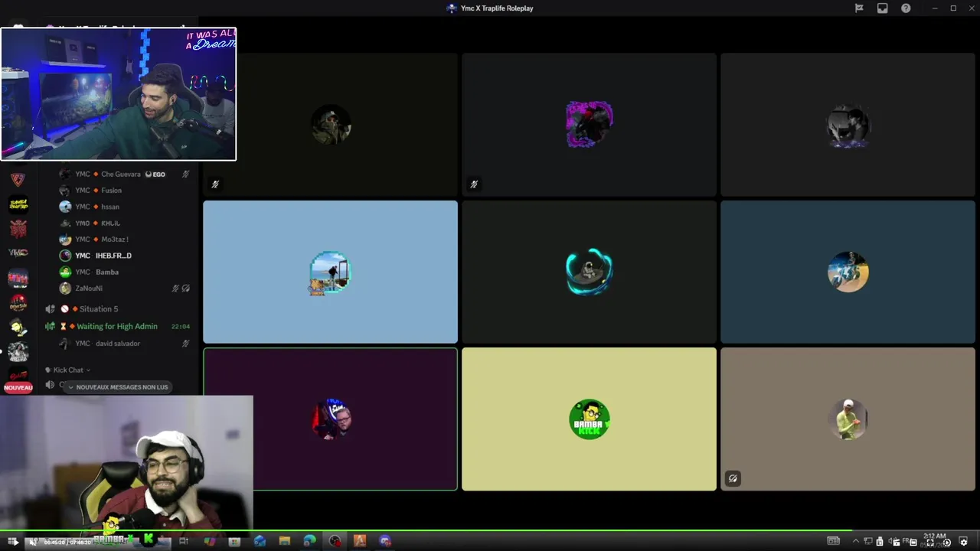Screen dimensions: 980x551
Task: Click the Ymc X Traplife Roleplay title
Action: 497,8
